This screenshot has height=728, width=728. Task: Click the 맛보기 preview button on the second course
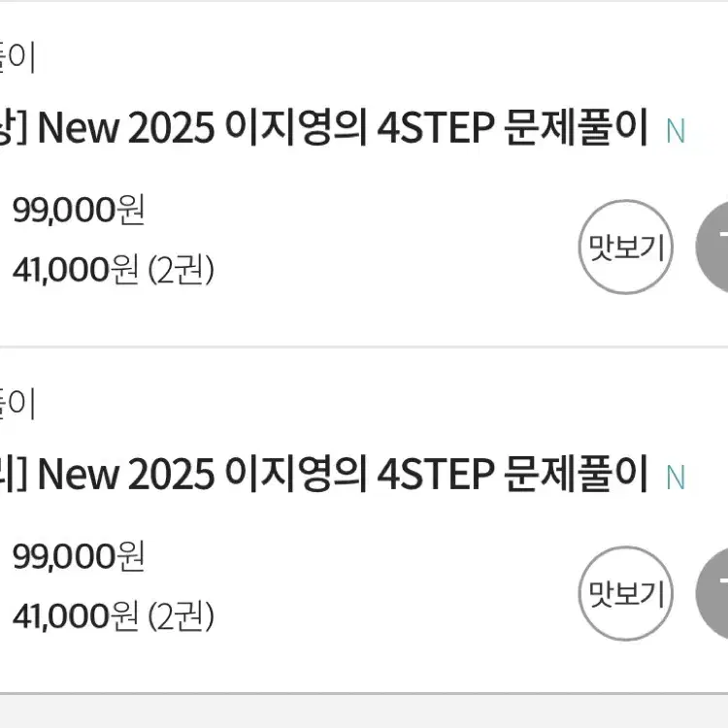coord(626,593)
